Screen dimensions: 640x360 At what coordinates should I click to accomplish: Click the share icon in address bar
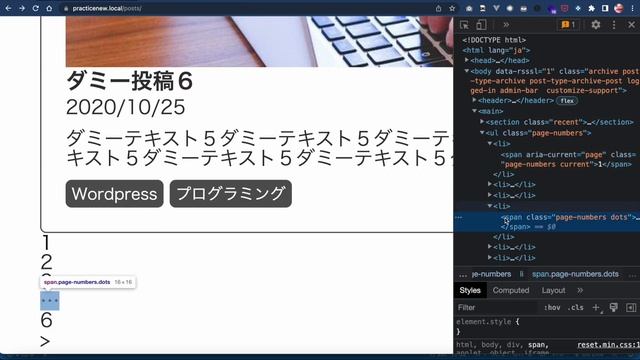pyautogui.click(x=438, y=8)
